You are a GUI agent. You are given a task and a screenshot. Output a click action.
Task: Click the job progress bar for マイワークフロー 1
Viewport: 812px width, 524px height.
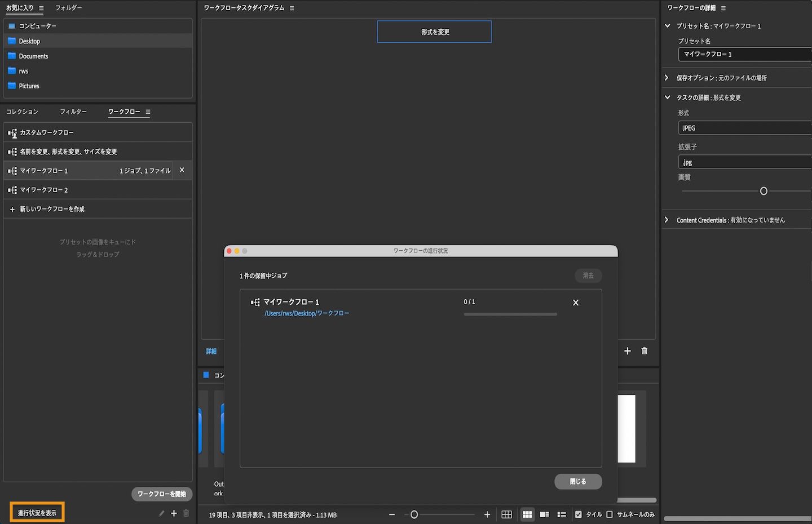click(510, 314)
